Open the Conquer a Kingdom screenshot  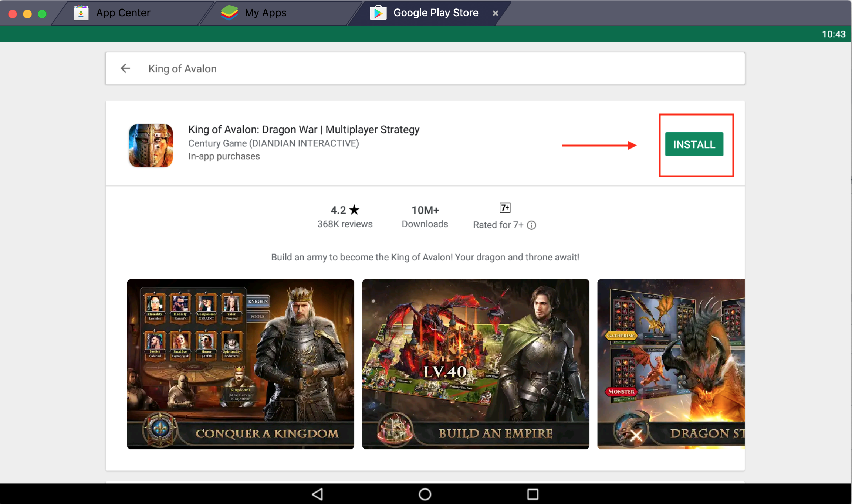point(240,364)
